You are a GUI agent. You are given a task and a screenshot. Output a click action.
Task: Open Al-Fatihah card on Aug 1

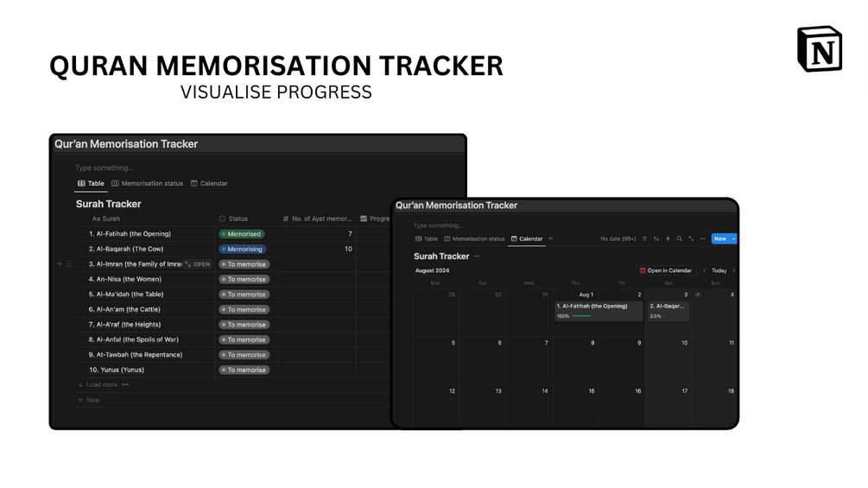click(x=599, y=310)
